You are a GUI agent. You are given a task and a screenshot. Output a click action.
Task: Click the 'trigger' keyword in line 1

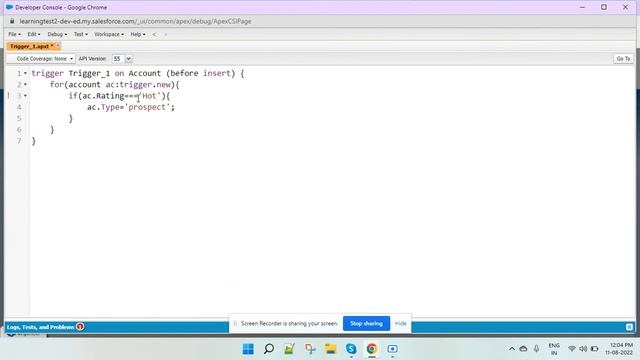pyautogui.click(x=47, y=73)
